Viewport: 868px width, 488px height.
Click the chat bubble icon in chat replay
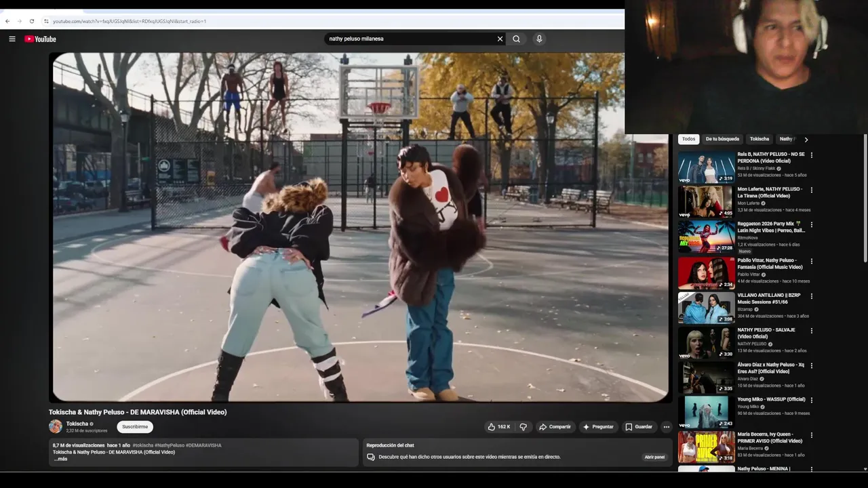point(370,457)
